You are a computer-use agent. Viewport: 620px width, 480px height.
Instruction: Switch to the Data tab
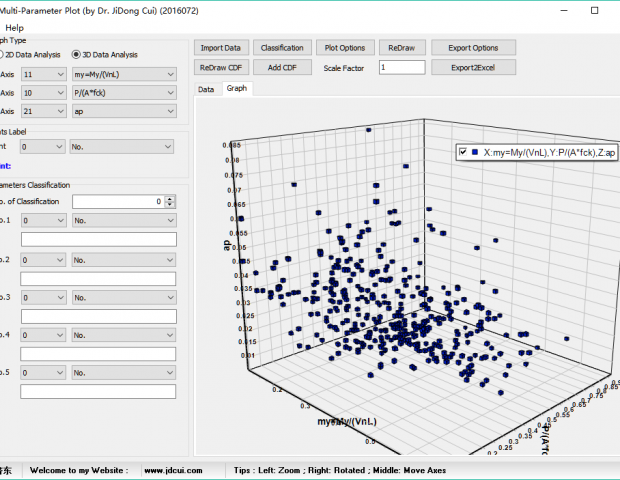point(206,89)
